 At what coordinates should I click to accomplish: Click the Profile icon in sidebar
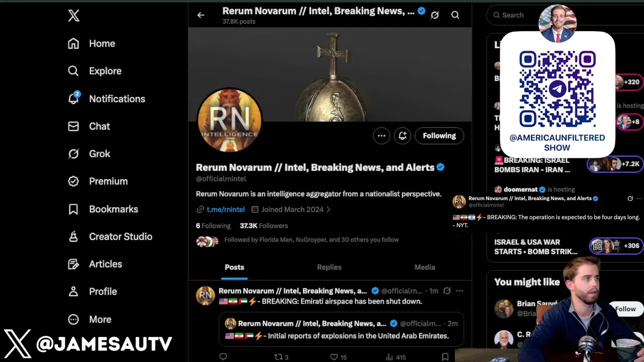(73, 292)
